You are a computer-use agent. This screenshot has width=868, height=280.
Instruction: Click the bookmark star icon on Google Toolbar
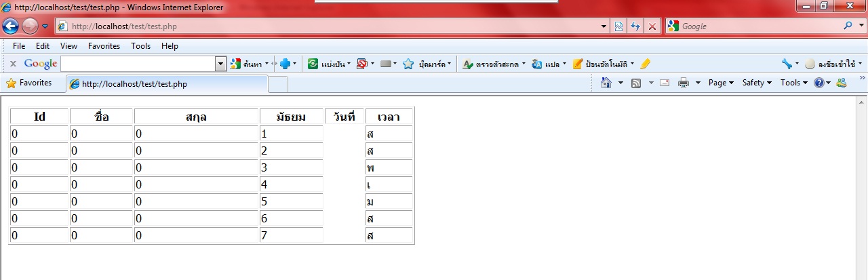(408, 64)
